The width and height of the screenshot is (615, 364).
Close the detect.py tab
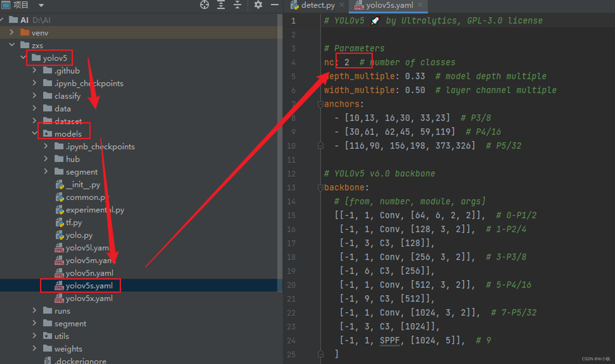[342, 5]
